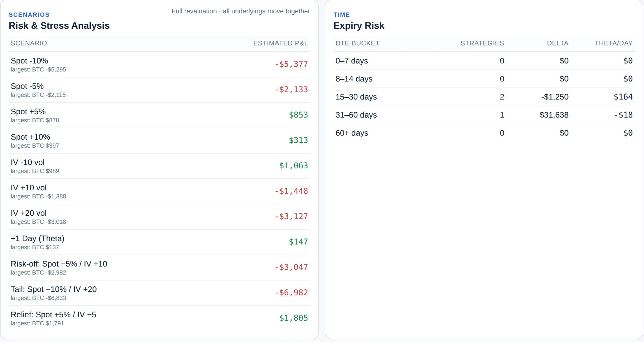Click the Spot -10% scenario row label
Viewport: 644px width, 342px height.
click(x=29, y=61)
